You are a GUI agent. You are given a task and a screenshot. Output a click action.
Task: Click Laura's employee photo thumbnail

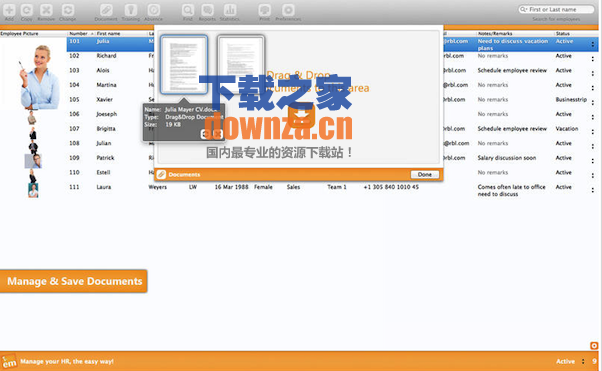tap(33, 190)
